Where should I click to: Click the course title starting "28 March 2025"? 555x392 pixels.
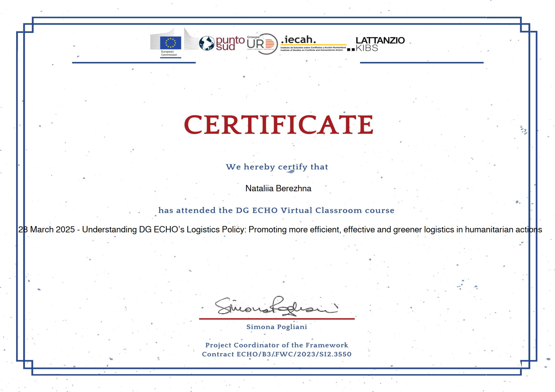tap(280, 230)
